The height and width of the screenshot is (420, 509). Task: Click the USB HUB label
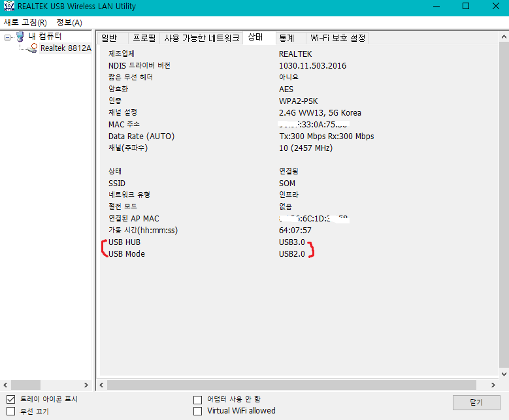(x=124, y=242)
